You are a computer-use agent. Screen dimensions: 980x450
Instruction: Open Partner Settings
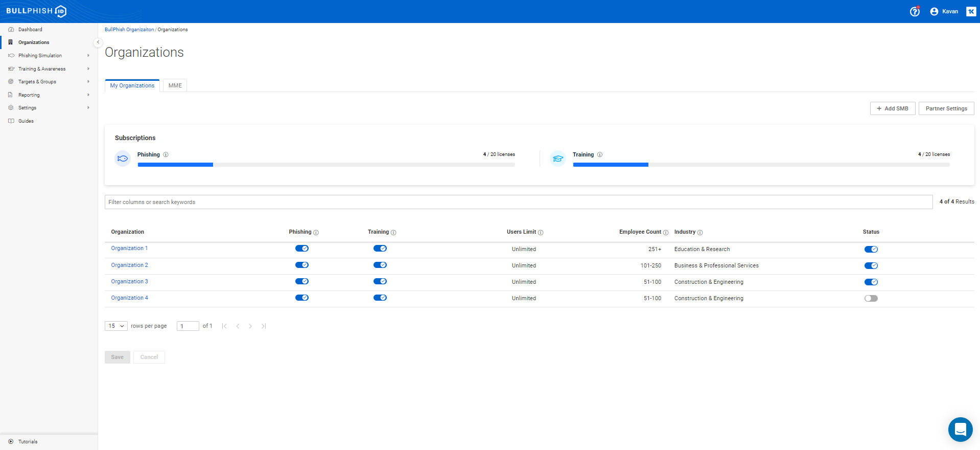click(946, 108)
